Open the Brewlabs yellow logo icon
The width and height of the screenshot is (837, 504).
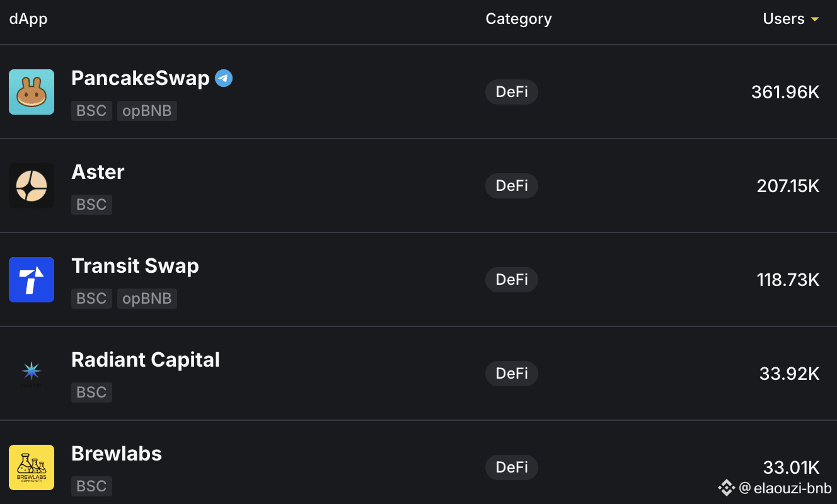point(32,467)
